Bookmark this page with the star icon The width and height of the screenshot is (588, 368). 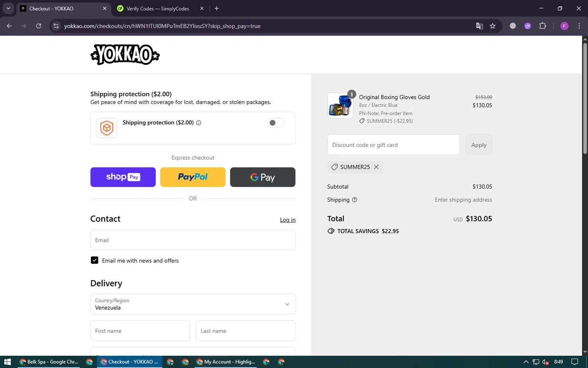point(493,26)
